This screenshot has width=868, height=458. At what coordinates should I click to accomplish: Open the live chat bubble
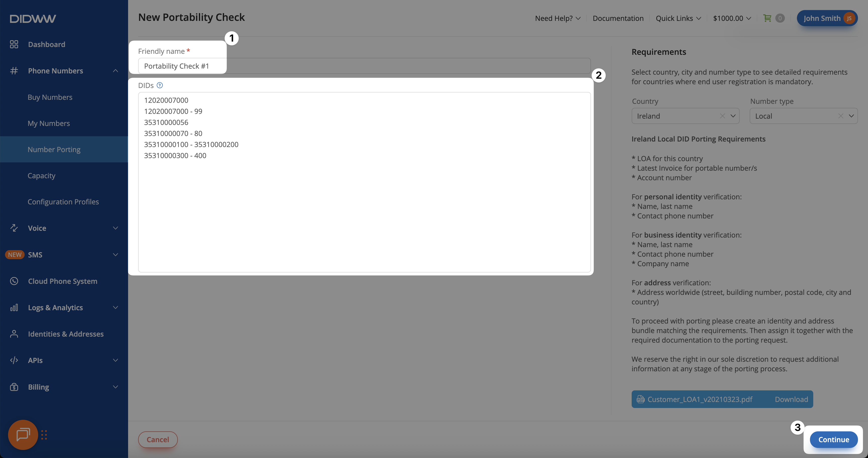point(23,435)
